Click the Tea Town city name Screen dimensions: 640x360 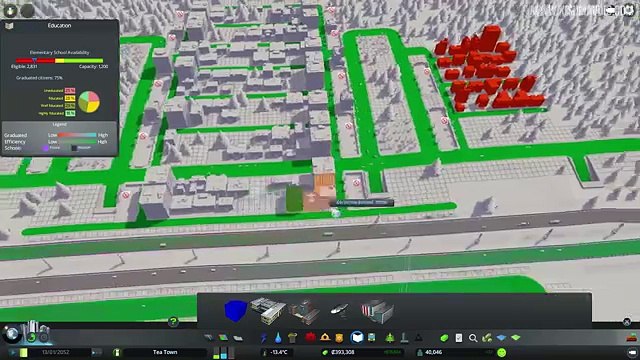(x=165, y=352)
